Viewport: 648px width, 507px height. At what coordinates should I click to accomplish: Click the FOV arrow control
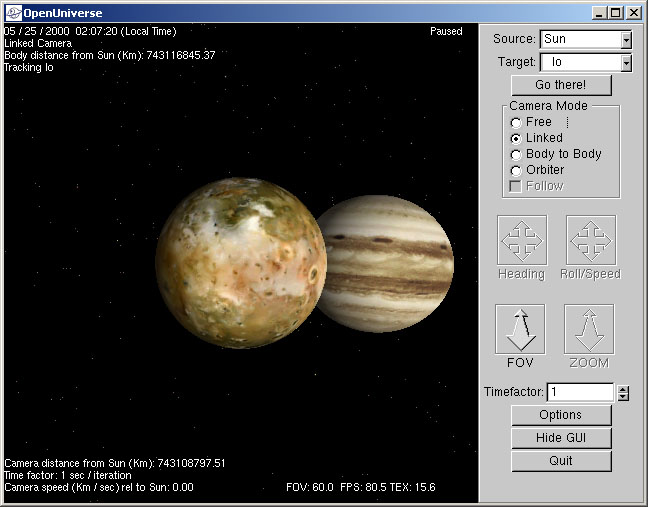click(520, 329)
